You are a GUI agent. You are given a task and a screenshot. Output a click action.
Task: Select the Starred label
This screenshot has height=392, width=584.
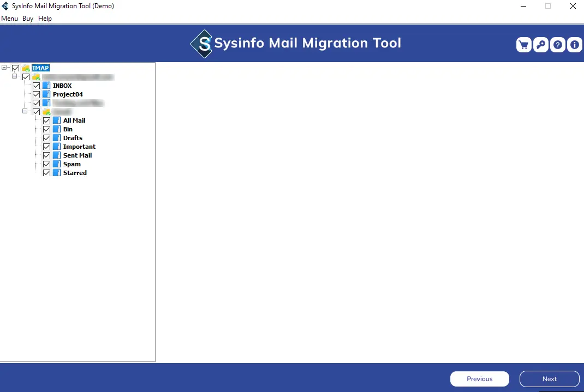pyautogui.click(x=75, y=173)
